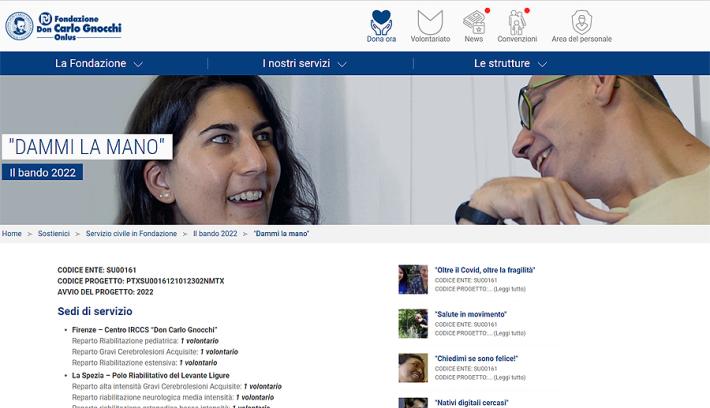This screenshot has width=710, height=408.
Task: Open Servizio civile in Fondazione breadcrumb
Action: 131,234
